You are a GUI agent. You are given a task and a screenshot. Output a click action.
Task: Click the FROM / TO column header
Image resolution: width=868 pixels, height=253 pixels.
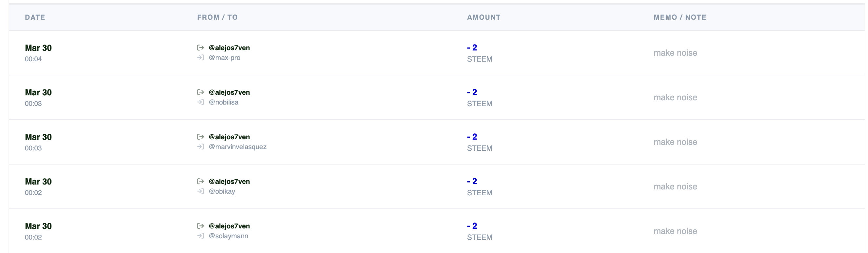217,17
